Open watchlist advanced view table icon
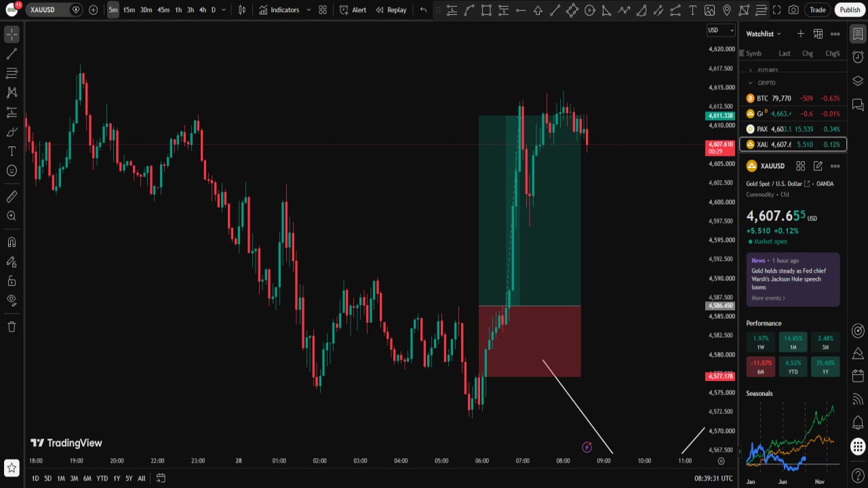This screenshot has height=488, width=868. [818, 34]
